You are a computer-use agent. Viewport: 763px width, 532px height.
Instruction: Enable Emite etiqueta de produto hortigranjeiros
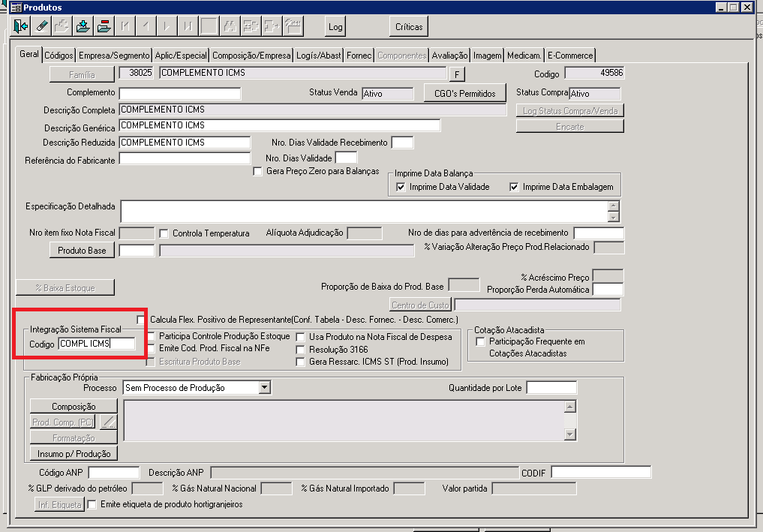click(92, 505)
